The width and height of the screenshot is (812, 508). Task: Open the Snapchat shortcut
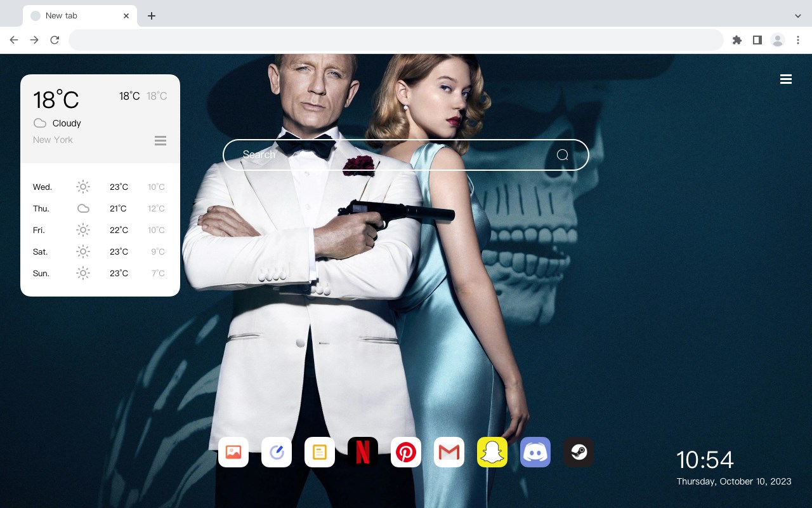click(x=492, y=452)
